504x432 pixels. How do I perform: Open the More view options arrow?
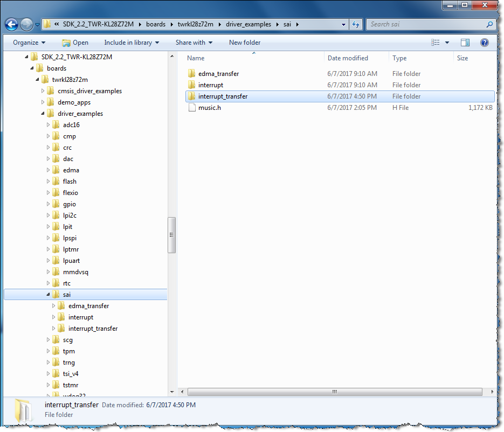[447, 43]
